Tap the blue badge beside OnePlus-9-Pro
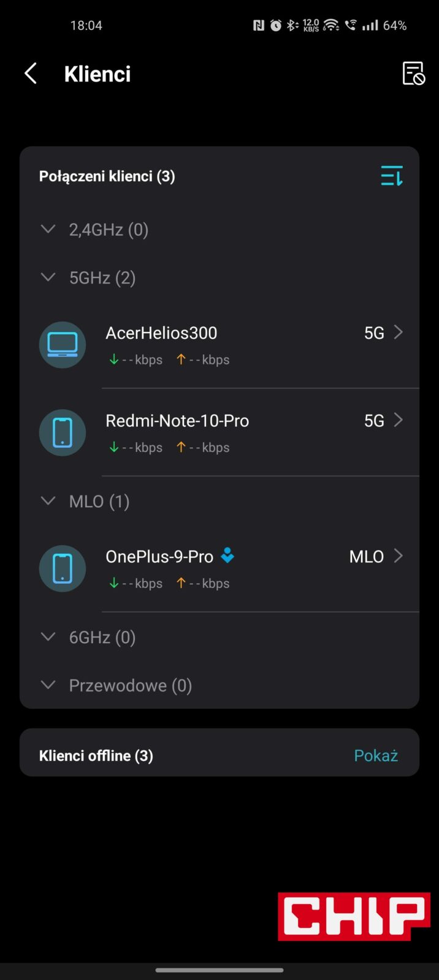The height and width of the screenshot is (980, 439). coord(227,556)
